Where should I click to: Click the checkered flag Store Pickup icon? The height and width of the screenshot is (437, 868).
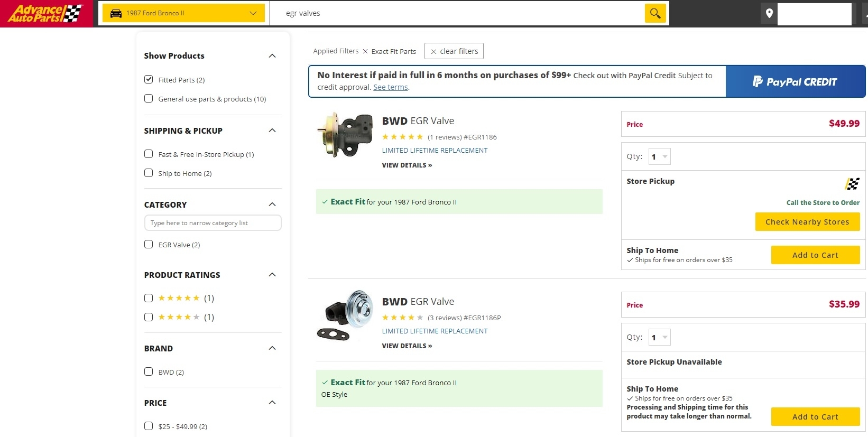point(852,183)
